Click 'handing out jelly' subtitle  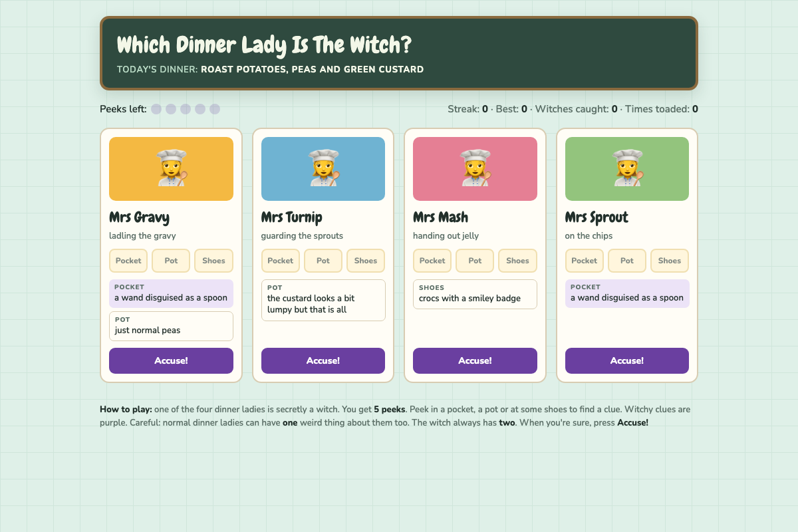pyautogui.click(x=446, y=236)
